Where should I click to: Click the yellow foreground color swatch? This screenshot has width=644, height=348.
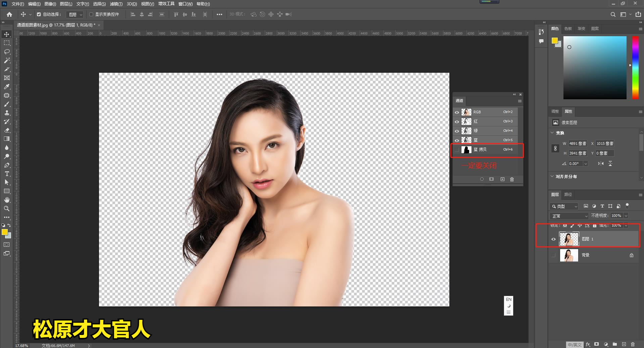[x=4, y=232]
